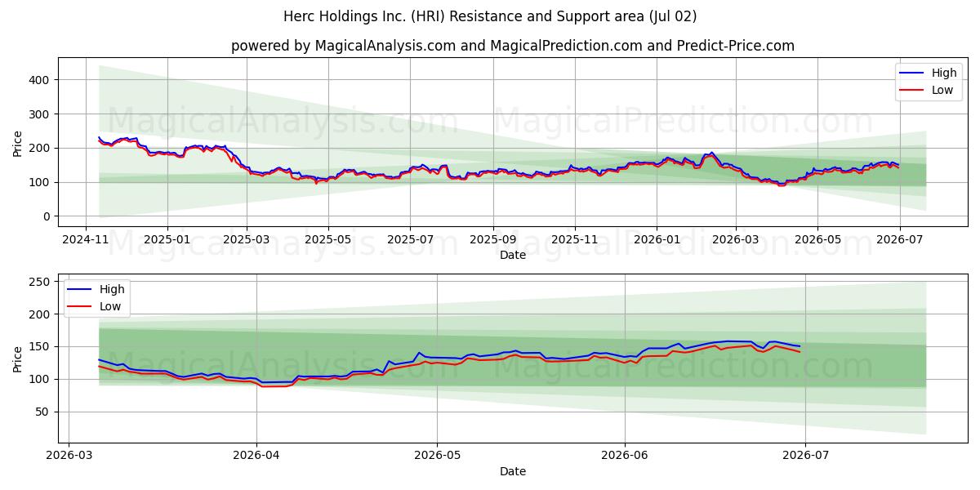Click the '2025-11' date tick label
Screen dimensions: 980x490
[575, 240]
